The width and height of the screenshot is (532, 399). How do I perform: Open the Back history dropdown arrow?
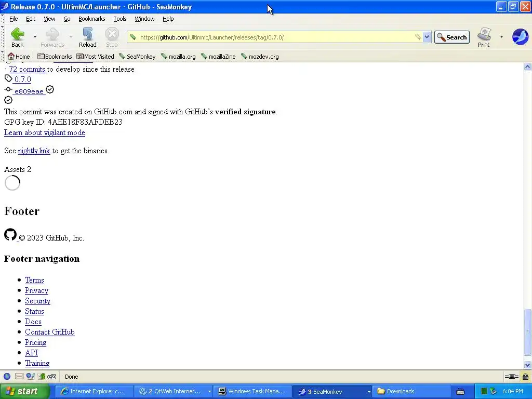35,37
